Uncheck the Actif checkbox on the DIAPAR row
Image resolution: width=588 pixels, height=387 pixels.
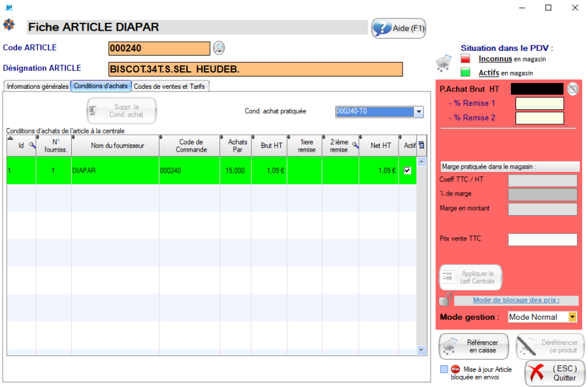tap(406, 170)
